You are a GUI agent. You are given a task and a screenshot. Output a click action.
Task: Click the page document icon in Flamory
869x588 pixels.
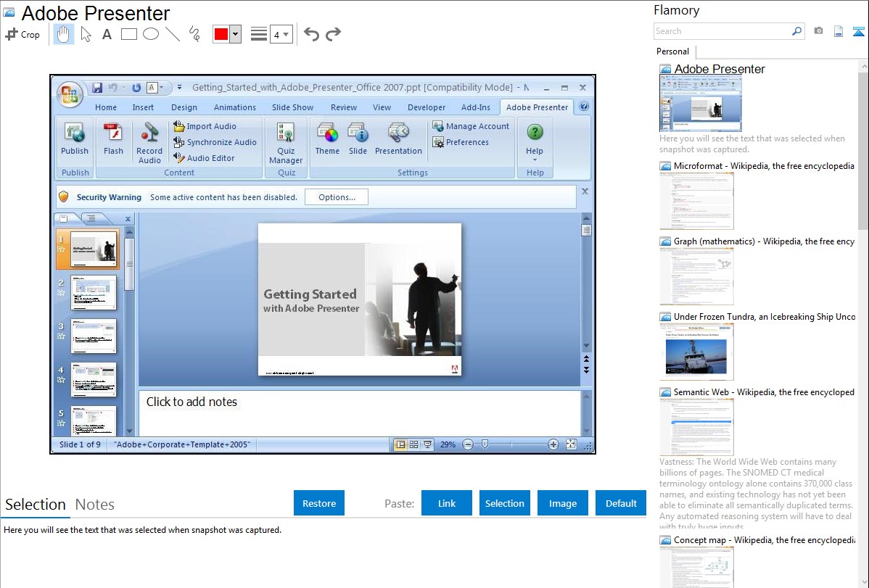click(839, 31)
